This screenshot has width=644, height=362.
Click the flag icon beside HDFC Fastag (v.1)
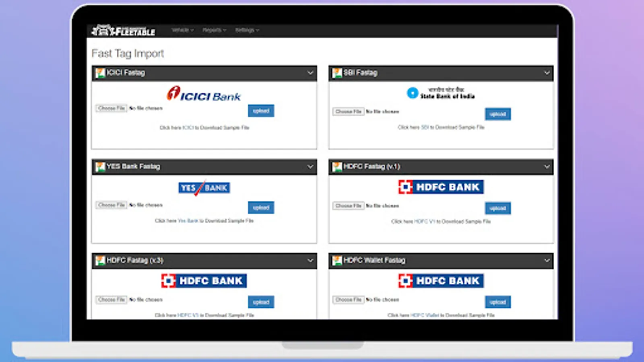click(337, 167)
